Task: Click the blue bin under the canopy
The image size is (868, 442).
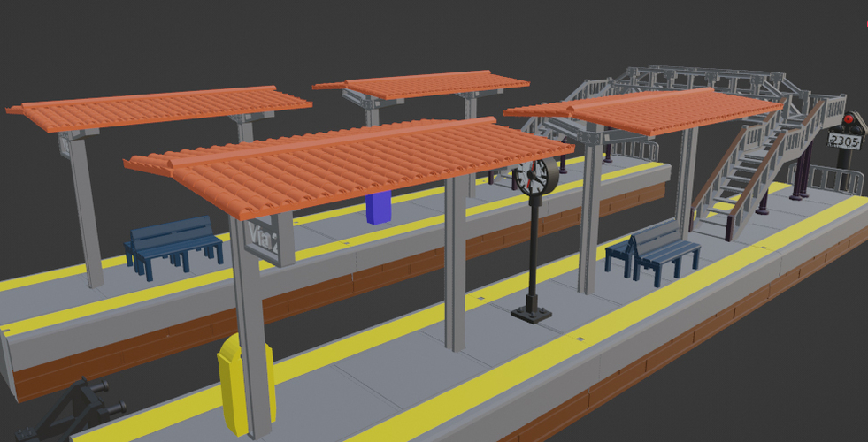Action: 378,206
